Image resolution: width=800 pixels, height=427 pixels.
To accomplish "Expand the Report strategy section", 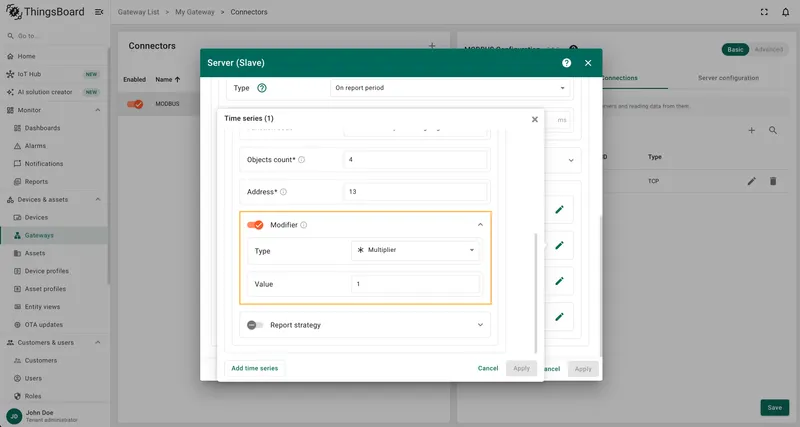I will (x=480, y=325).
